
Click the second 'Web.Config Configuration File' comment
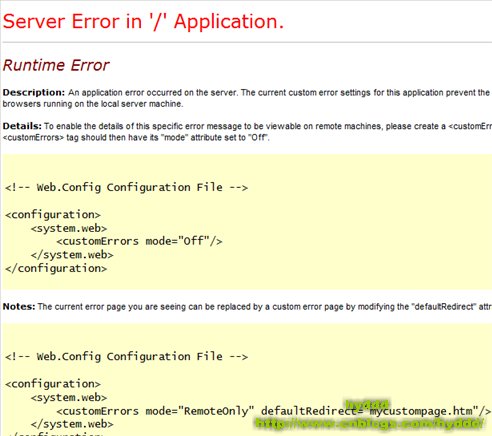tap(126, 356)
